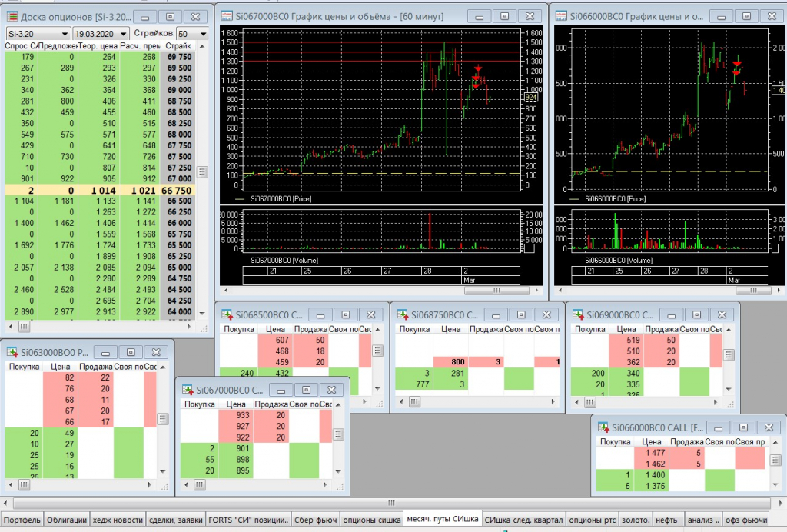Select the 65 000 strike row
The height and width of the screenshot is (532, 787).
pos(100,267)
